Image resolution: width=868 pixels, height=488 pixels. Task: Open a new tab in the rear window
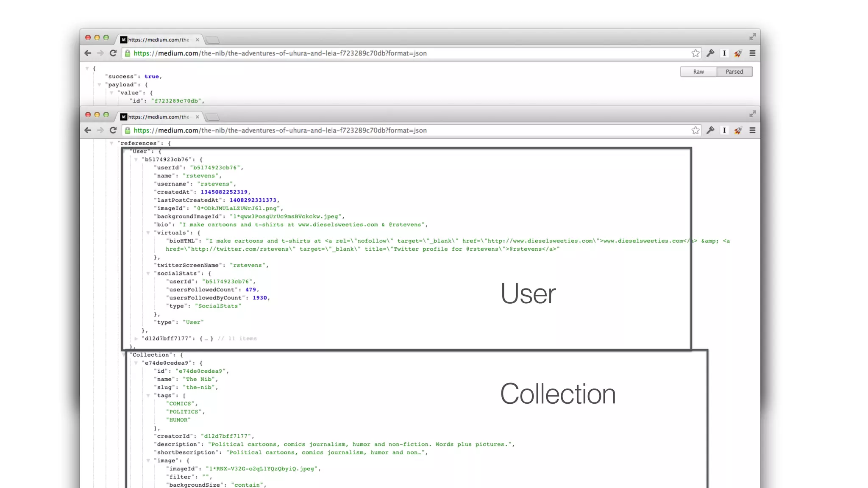point(213,40)
